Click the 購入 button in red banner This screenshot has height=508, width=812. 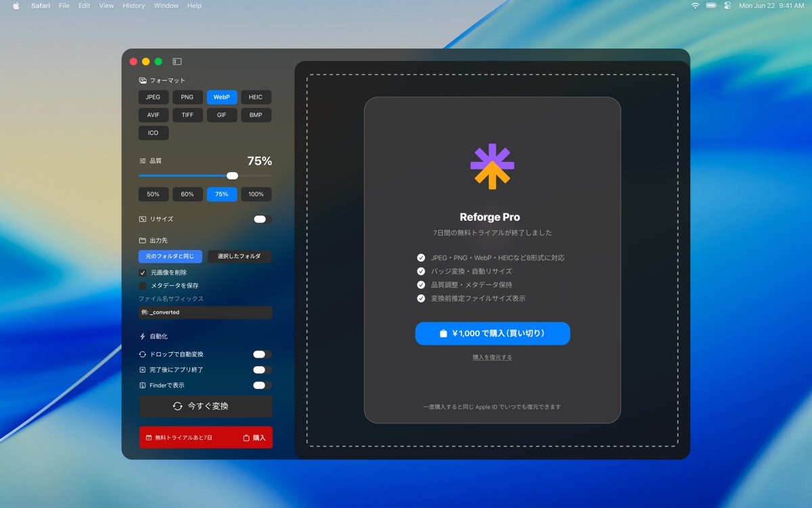[254, 438]
